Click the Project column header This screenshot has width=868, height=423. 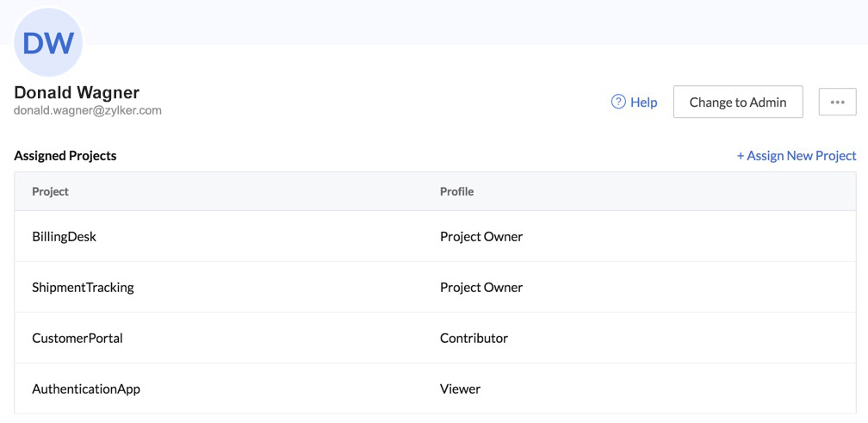[51, 191]
